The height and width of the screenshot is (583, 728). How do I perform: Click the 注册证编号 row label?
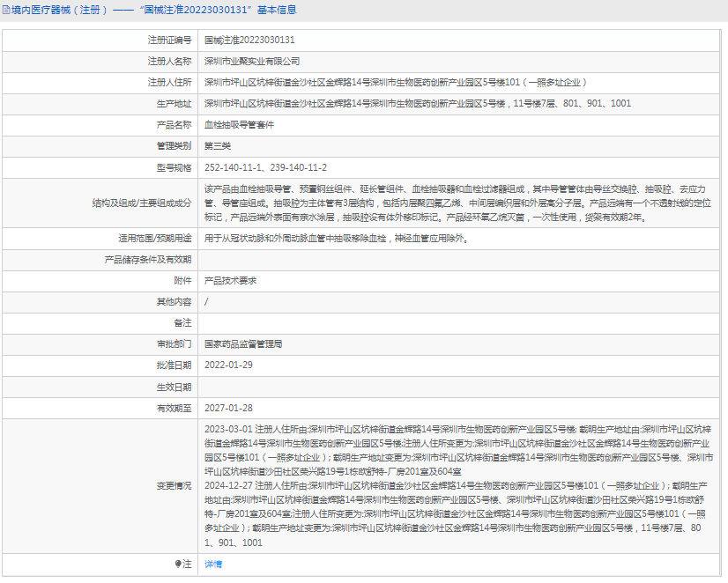pos(169,40)
